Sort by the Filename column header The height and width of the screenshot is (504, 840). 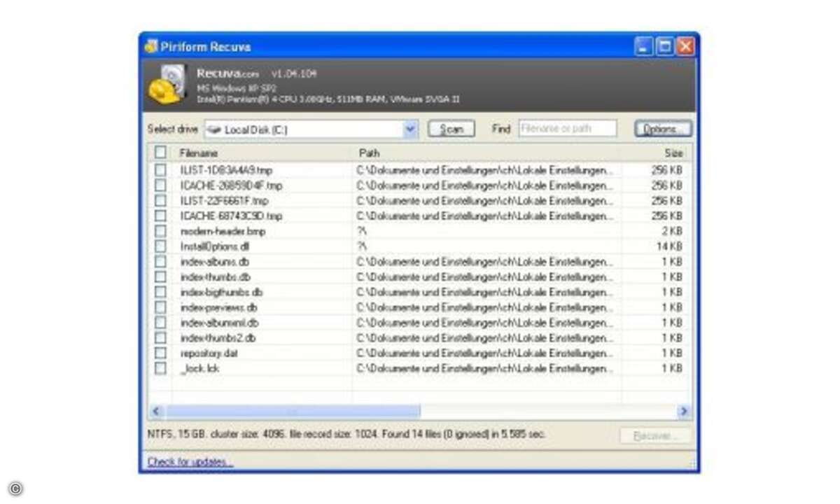pos(262,153)
